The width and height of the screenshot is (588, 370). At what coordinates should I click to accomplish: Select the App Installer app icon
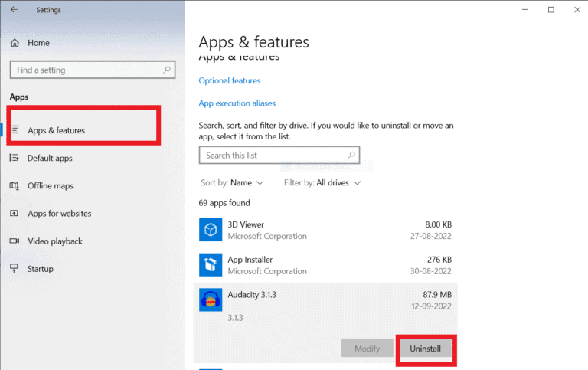click(210, 265)
